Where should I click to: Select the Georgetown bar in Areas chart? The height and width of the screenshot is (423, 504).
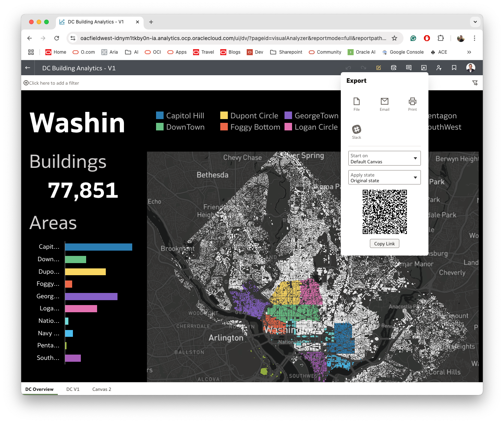pos(91,296)
